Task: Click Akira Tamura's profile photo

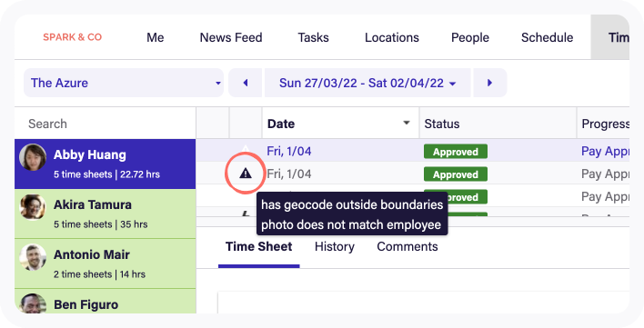Action: click(x=33, y=207)
